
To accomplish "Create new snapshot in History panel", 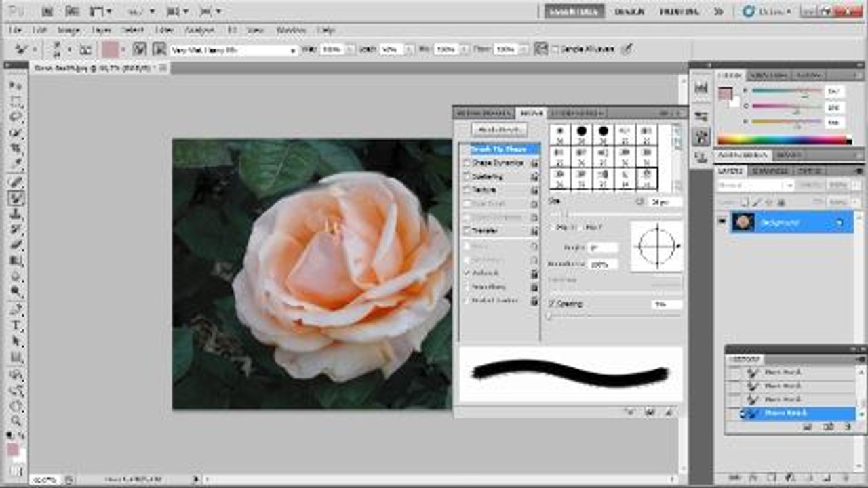I will (828, 427).
